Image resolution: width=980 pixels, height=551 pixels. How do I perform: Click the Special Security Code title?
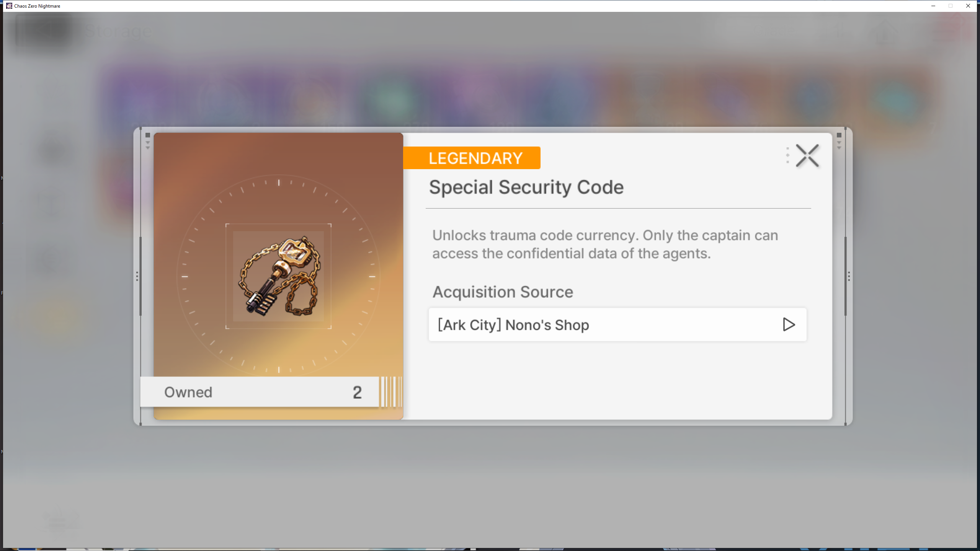coord(526,187)
